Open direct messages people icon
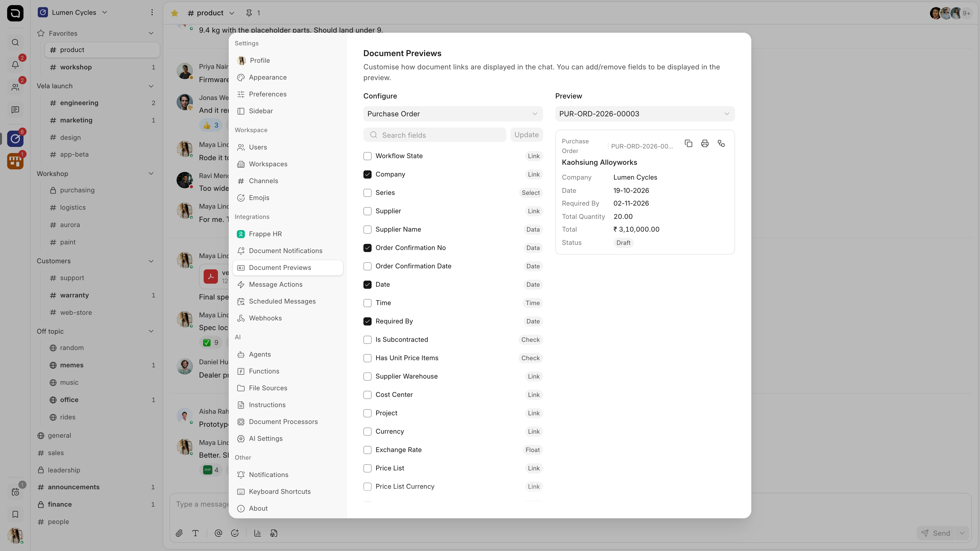The width and height of the screenshot is (980, 551). coord(15,87)
